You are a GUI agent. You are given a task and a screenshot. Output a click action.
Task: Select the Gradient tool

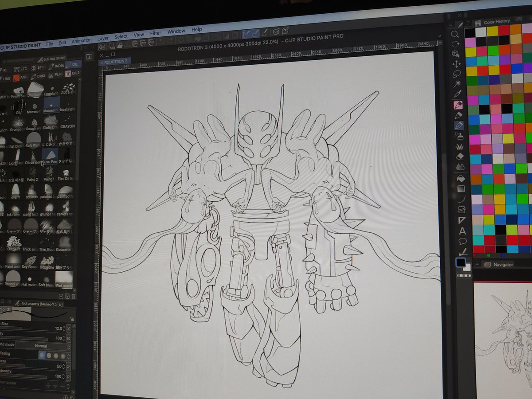(x=461, y=189)
